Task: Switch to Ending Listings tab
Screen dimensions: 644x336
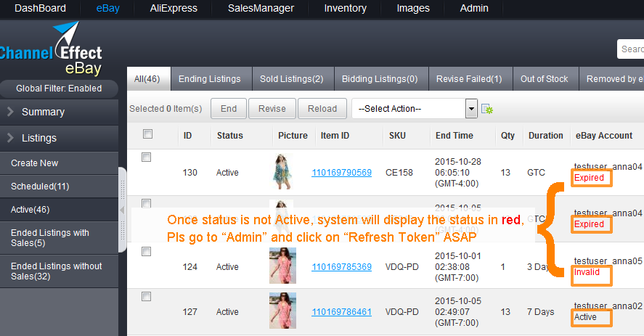Action: [x=210, y=79]
